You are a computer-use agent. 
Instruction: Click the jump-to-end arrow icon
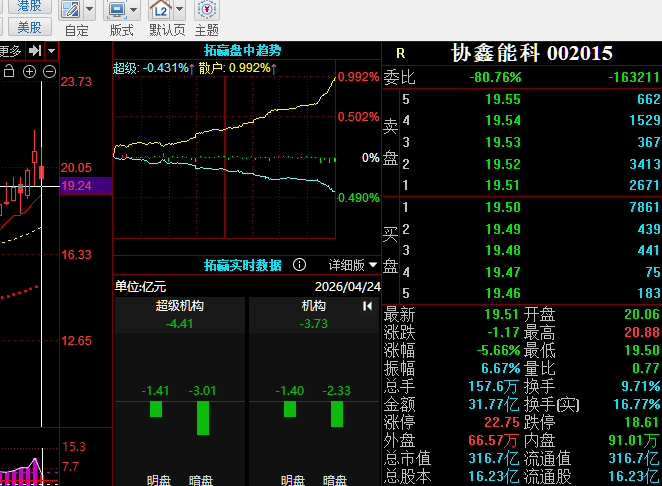point(35,51)
